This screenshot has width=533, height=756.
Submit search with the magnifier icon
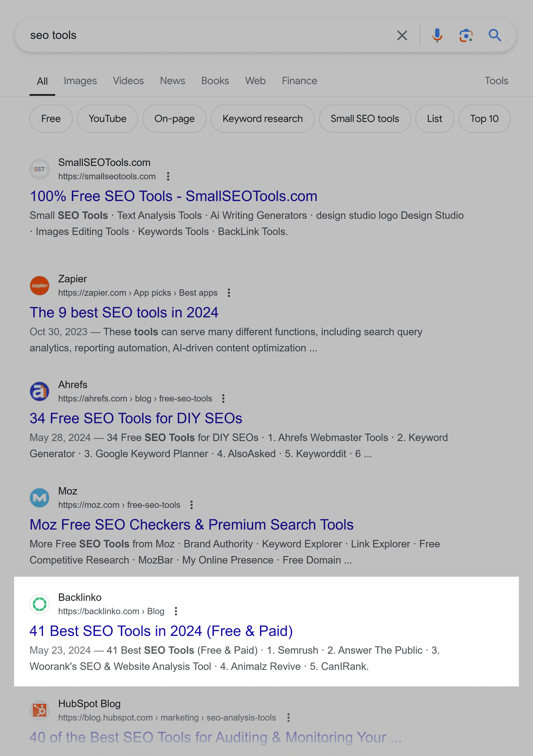click(495, 35)
